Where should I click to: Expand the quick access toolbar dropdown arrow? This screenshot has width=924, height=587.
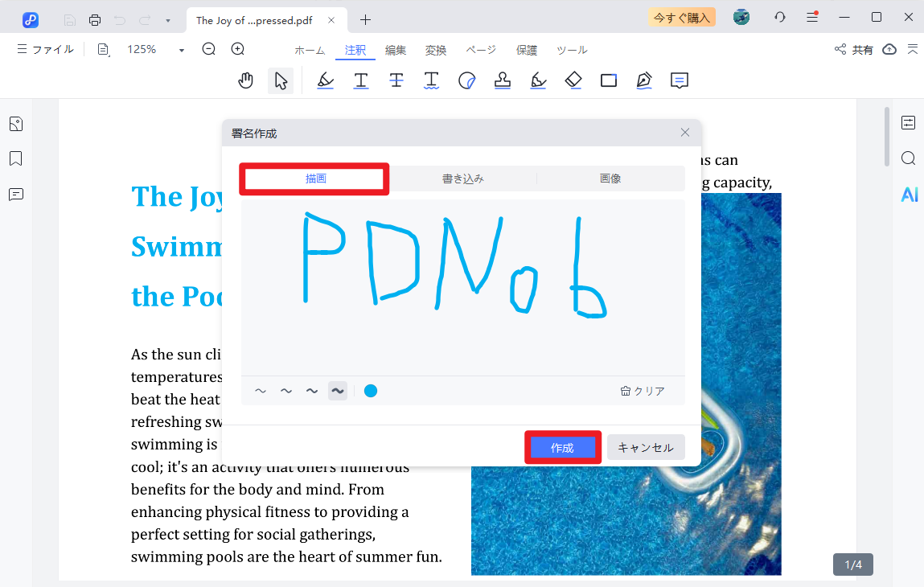point(167,20)
